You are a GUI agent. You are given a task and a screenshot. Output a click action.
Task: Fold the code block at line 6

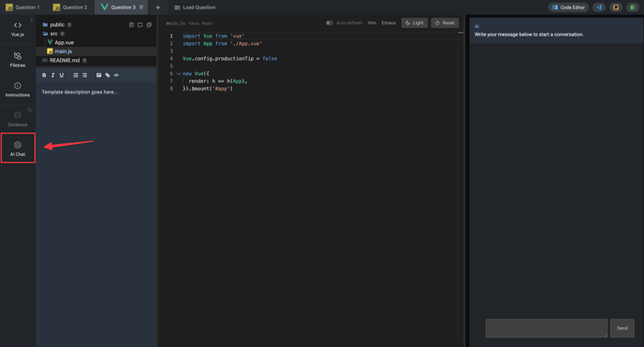coord(179,74)
